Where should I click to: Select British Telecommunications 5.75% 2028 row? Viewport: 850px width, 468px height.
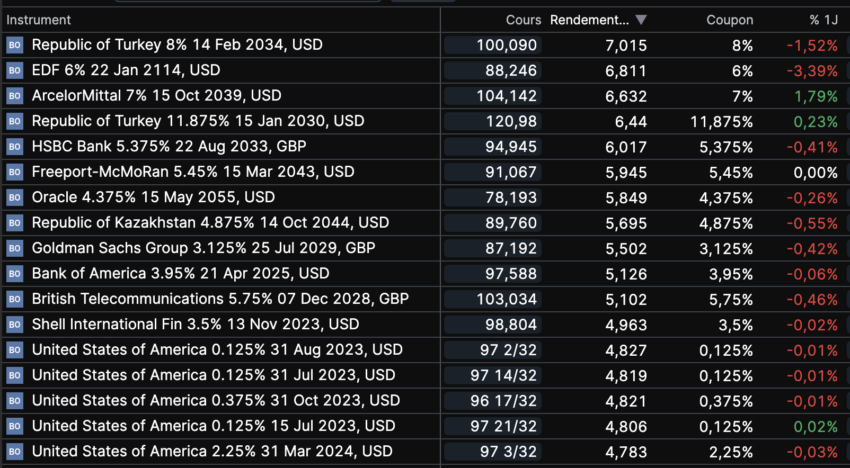[220, 298]
